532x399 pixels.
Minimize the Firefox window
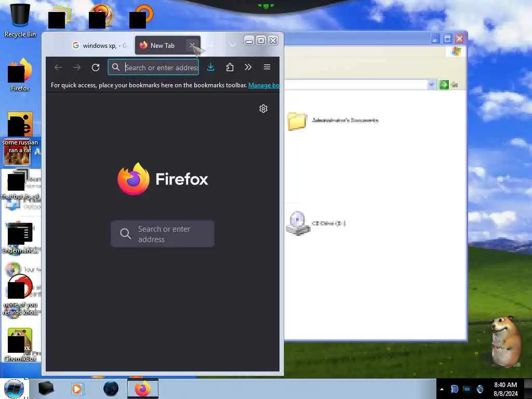tap(249, 41)
